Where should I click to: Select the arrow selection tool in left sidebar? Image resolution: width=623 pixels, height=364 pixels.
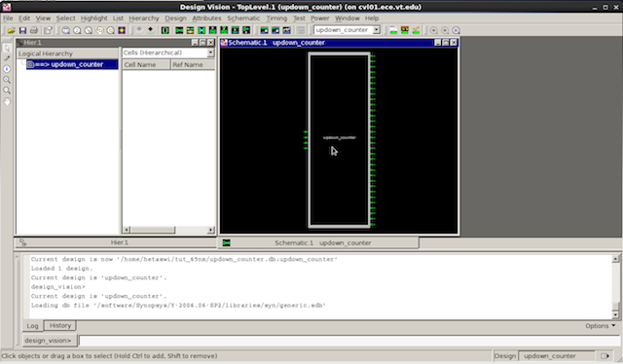[x=7, y=48]
